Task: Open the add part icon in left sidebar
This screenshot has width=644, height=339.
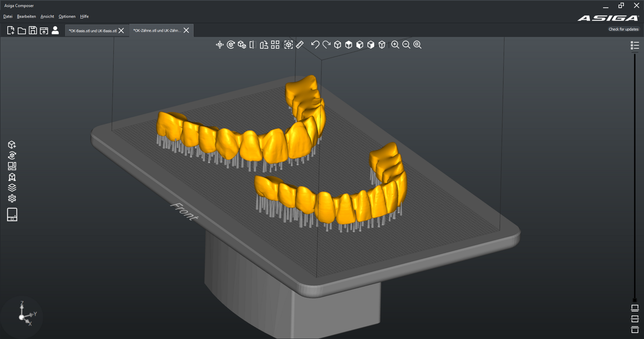Action: click(x=12, y=144)
